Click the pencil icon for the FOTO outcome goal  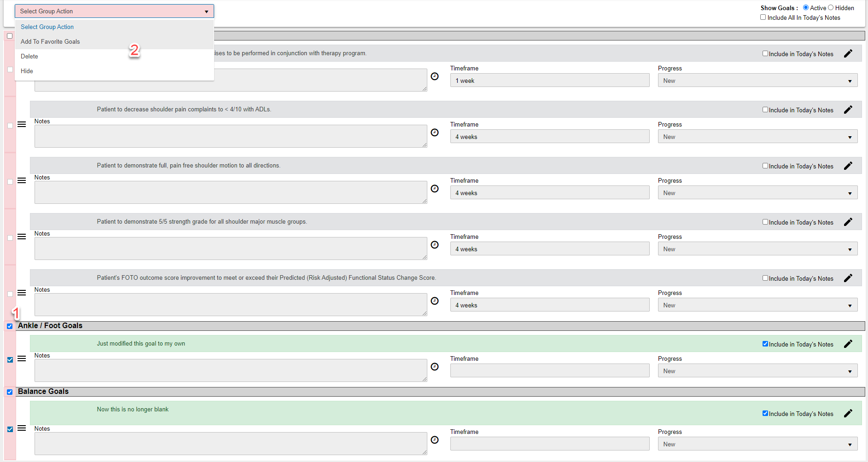848,278
